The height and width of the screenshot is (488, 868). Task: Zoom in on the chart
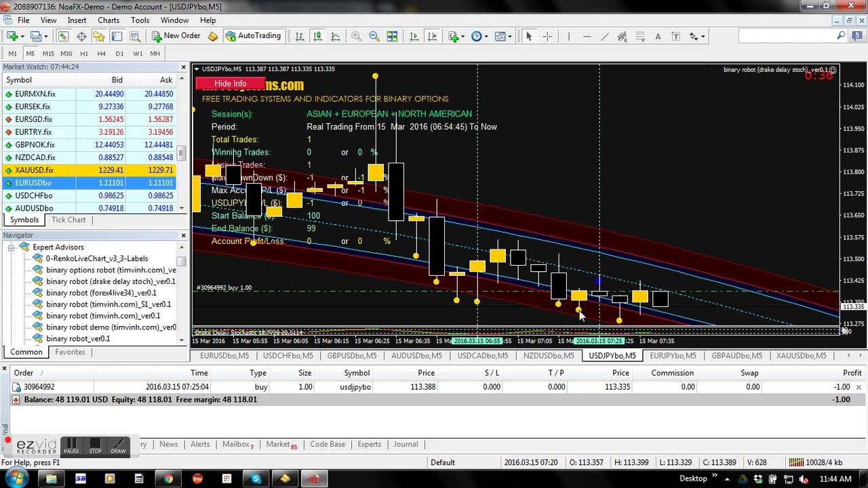coord(356,36)
